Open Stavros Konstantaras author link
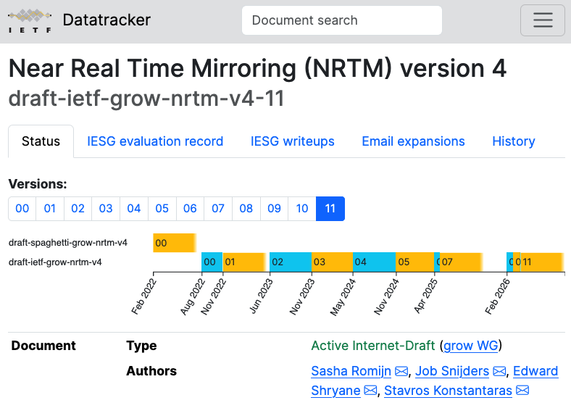 pyautogui.click(x=448, y=391)
